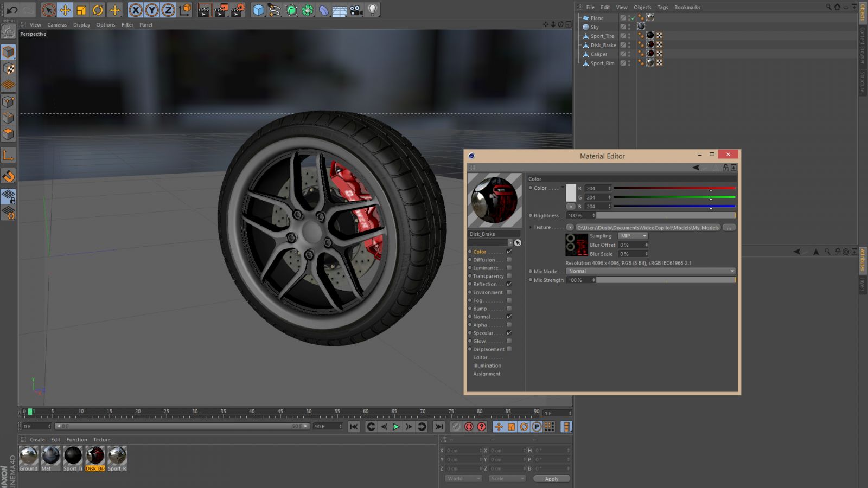Click the white color swatch
Screen dimensions: 868x488
click(x=571, y=193)
